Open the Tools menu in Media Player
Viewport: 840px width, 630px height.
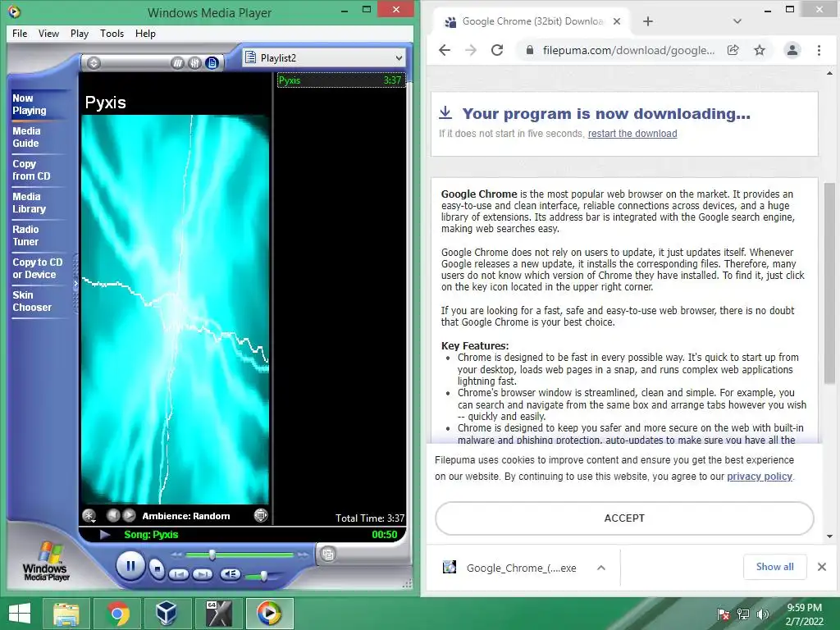pos(112,33)
